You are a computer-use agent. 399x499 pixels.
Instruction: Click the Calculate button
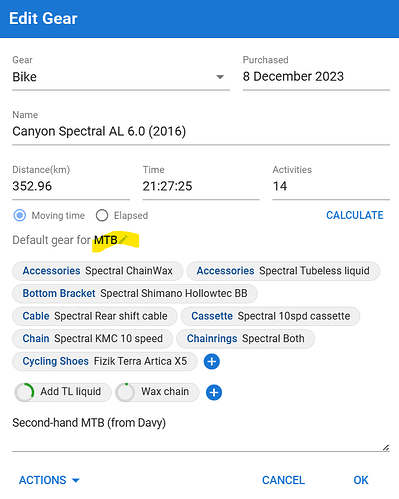pyautogui.click(x=355, y=215)
